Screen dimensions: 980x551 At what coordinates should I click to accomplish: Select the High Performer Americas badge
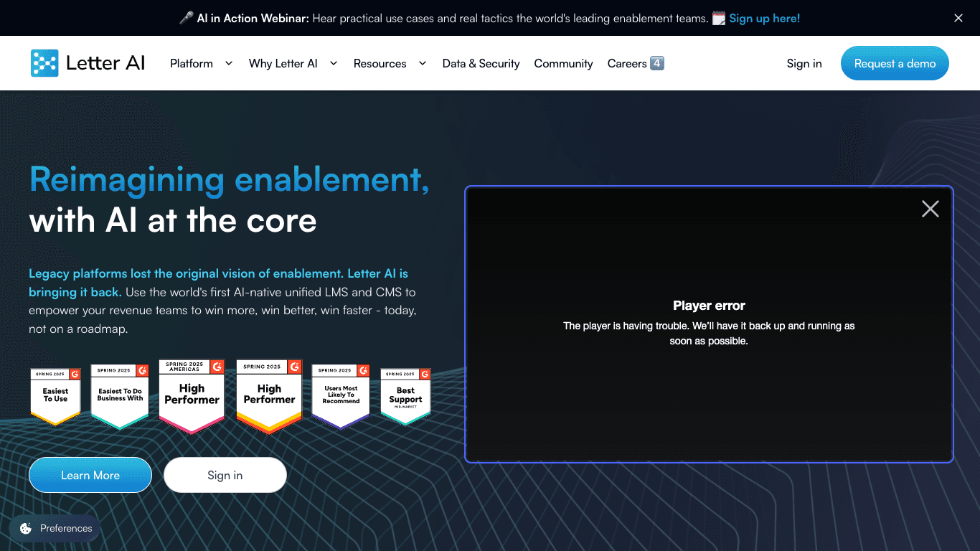pos(192,397)
